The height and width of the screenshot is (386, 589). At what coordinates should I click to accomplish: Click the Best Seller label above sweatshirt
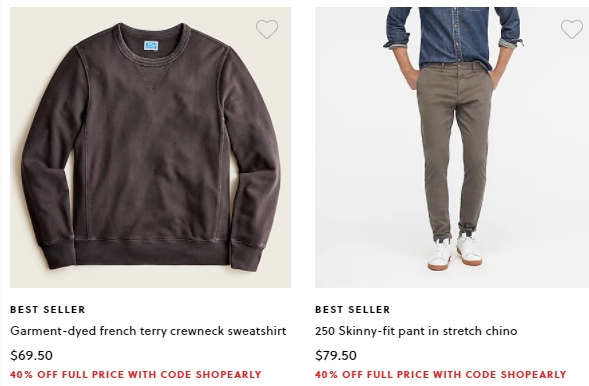click(48, 309)
